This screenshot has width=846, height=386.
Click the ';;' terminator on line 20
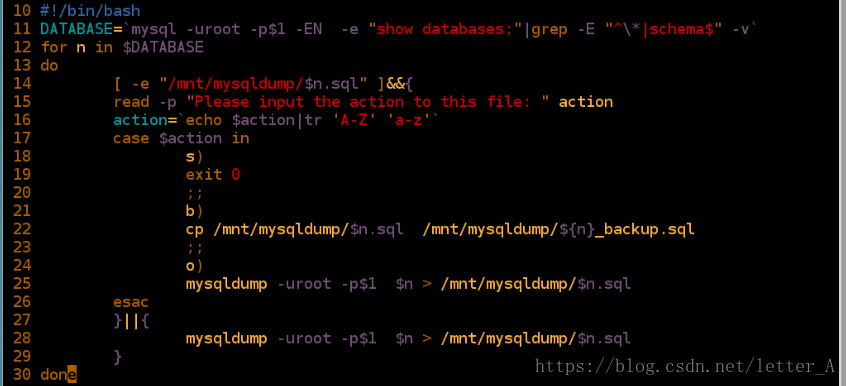pos(194,193)
